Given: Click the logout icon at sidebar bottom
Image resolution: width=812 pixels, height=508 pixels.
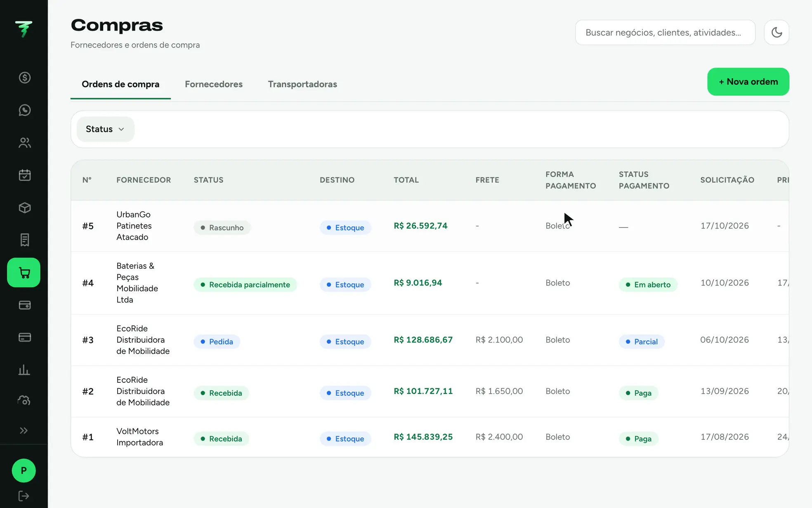Looking at the screenshot, I should point(24,496).
